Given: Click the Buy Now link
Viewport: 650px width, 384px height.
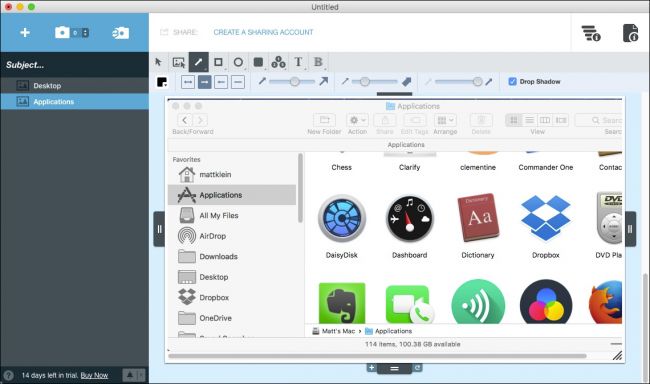Looking at the screenshot, I should (x=94, y=375).
